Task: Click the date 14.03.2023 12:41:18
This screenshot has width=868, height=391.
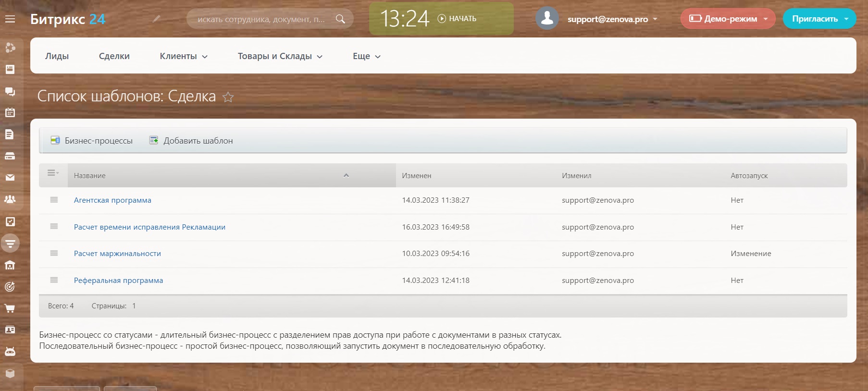Action: coord(436,281)
